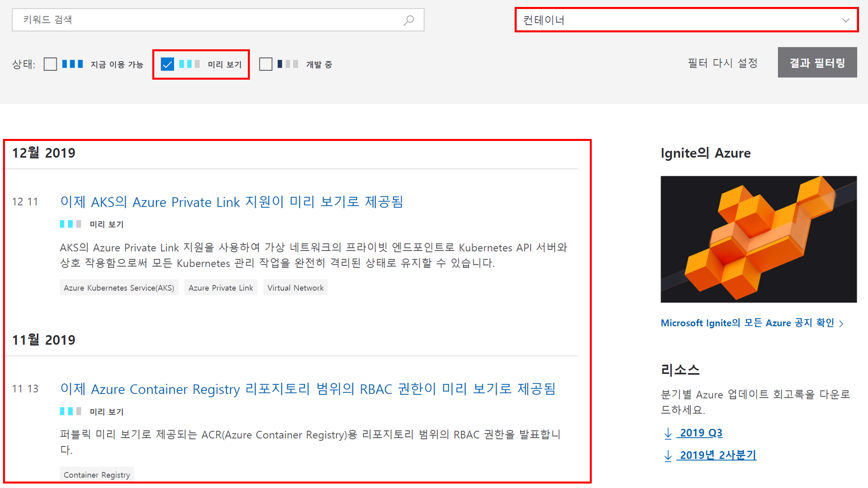Download the 2019년 2사분기 retrospective
This screenshot has width=868, height=488.
coord(717,455)
